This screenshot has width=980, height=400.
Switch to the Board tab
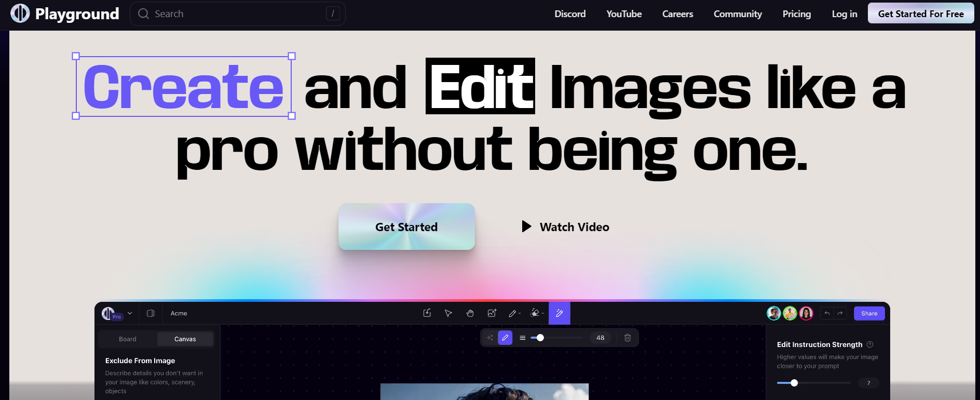click(x=128, y=339)
